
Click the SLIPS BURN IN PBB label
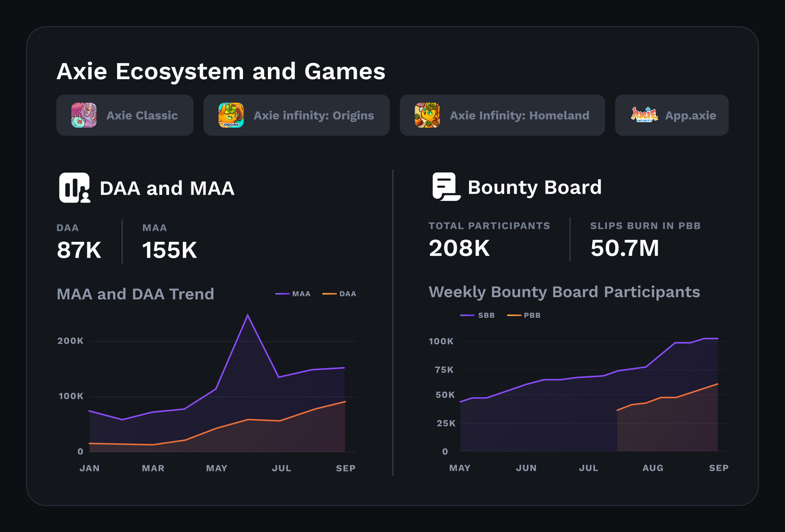click(645, 226)
